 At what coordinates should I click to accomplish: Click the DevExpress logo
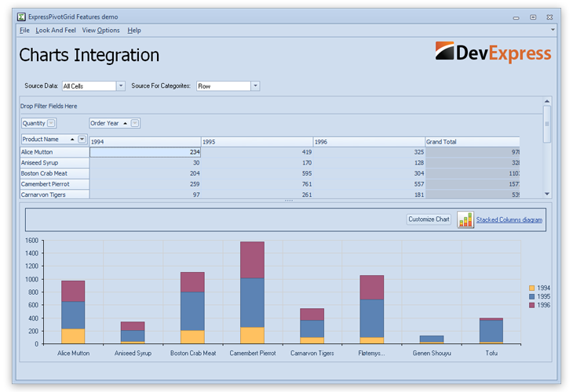click(x=493, y=53)
